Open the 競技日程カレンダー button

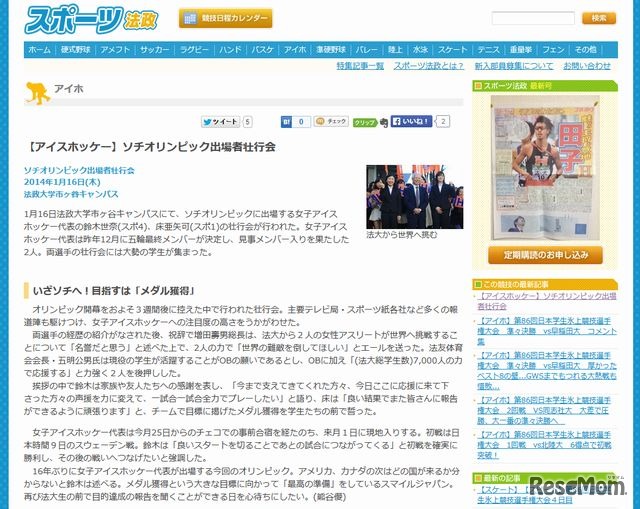click(225, 18)
